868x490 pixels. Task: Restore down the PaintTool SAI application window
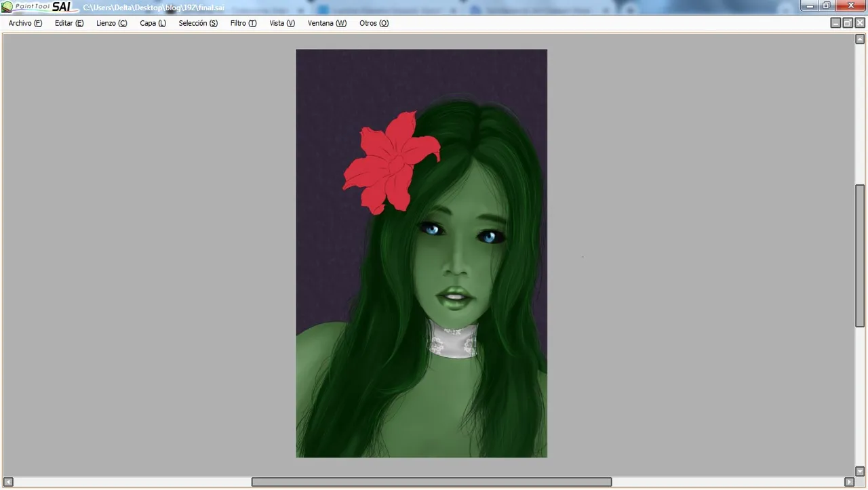(x=827, y=6)
